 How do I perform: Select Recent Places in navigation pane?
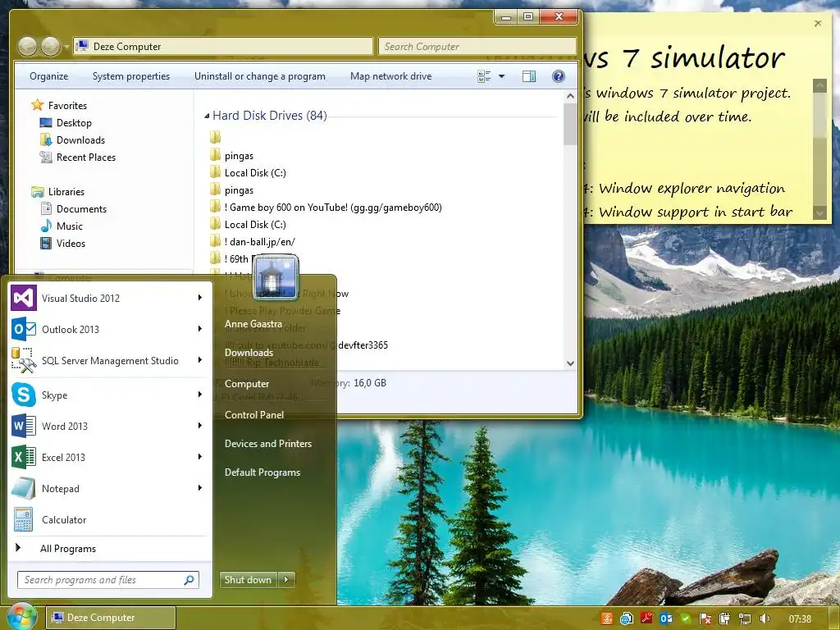(78, 157)
